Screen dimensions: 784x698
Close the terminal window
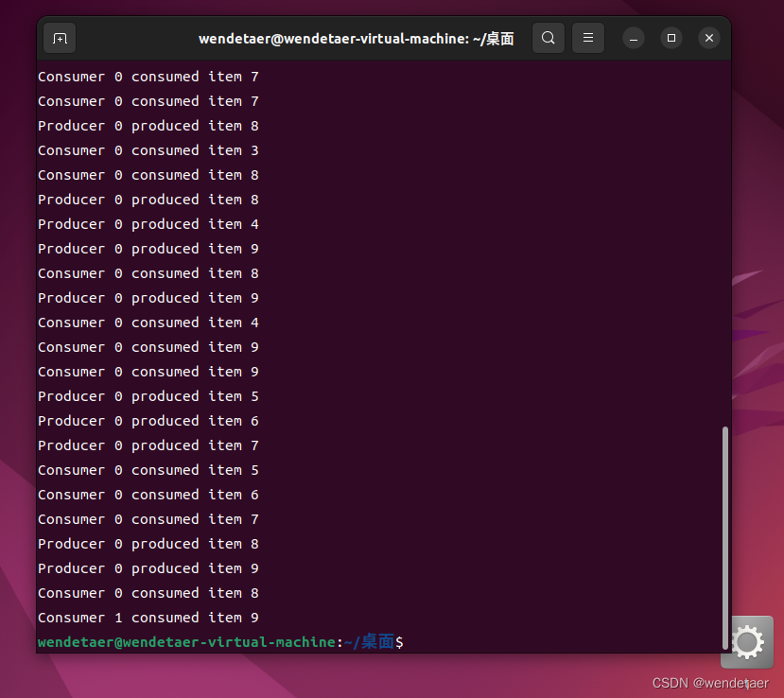[x=709, y=38]
